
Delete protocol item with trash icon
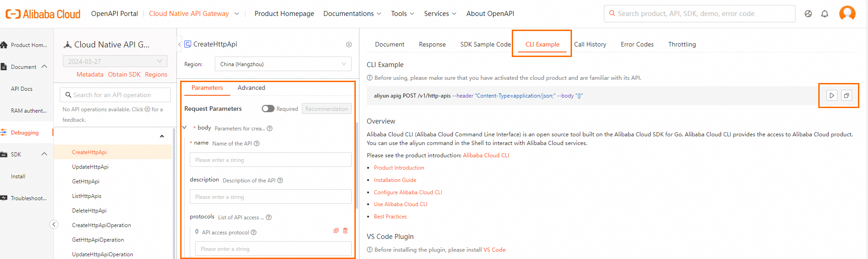pyautogui.click(x=345, y=231)
